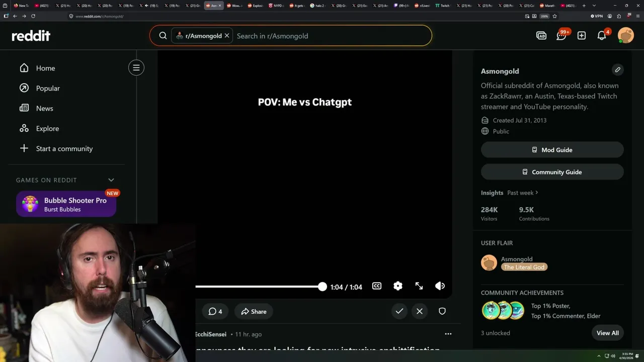Click the community achievement badges

coord(503,311)
